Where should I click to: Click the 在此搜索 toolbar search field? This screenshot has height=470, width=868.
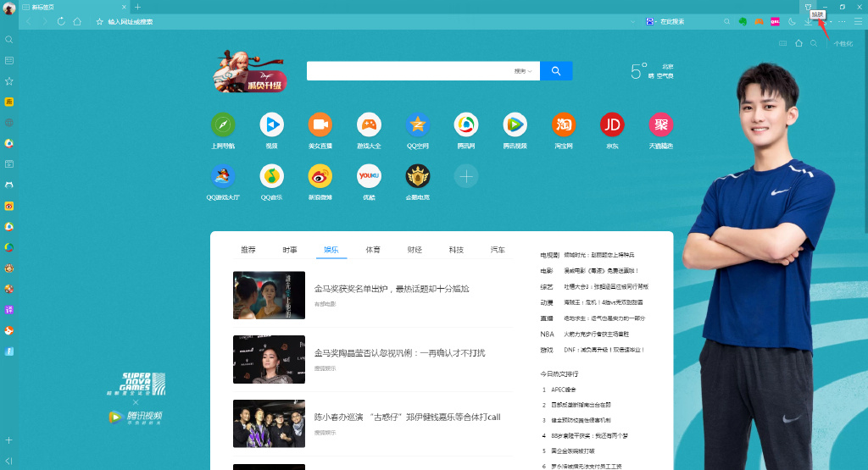[x=688, y=21]
